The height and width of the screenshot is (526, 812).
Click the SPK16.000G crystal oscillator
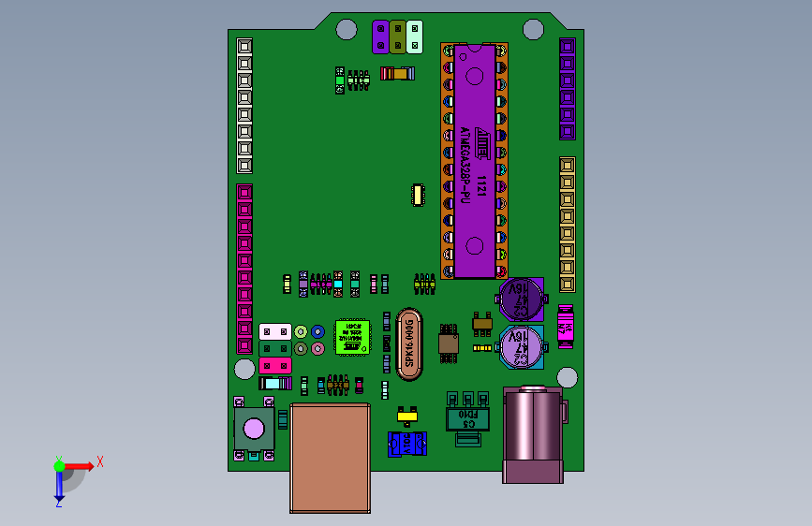click(x=409, y=344)
